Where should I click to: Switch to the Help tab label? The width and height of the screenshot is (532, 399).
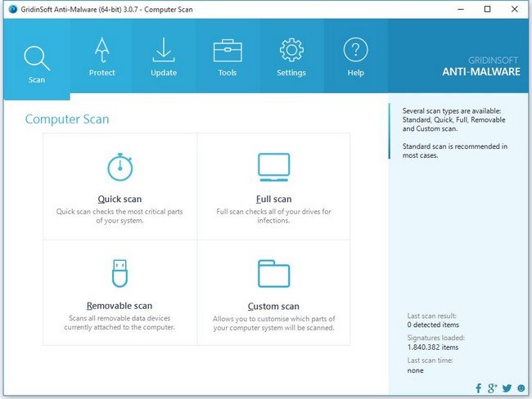pyautogui.click(x=355, y=73)
